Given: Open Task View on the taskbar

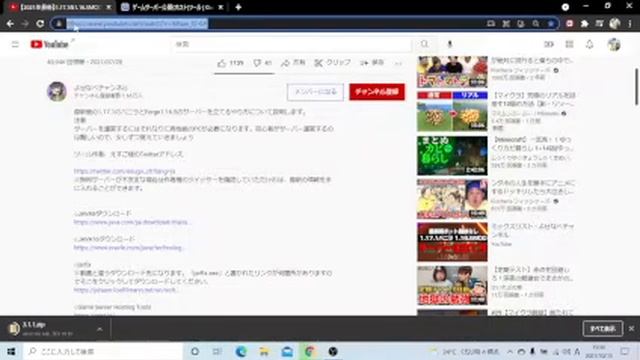Looking at the screenshot, I should (x=217, y=351).
